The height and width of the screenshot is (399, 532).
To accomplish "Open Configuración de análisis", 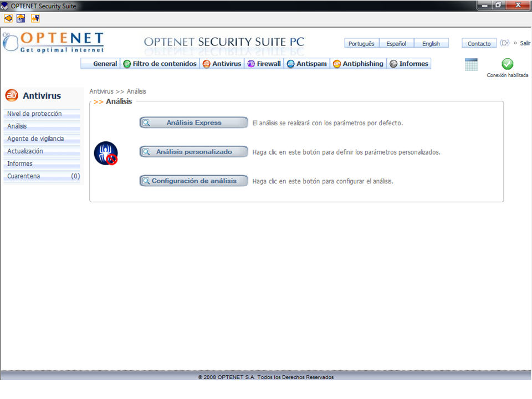I will click(x=193, y=181).
